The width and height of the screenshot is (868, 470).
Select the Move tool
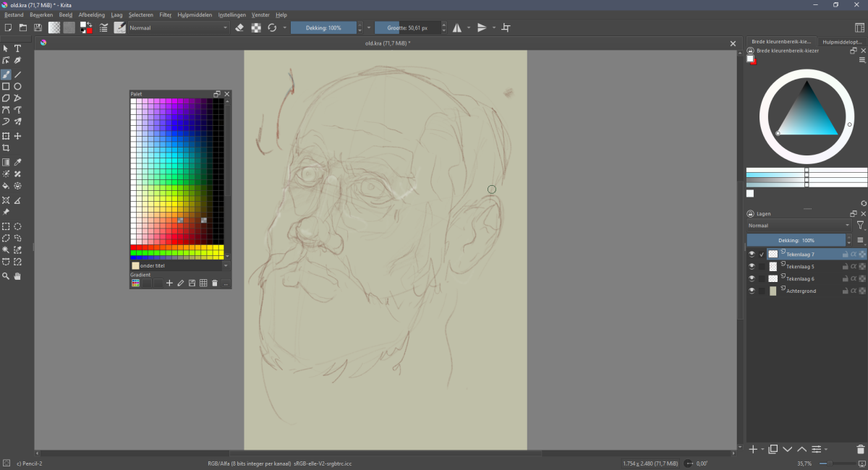pos(18,136)
